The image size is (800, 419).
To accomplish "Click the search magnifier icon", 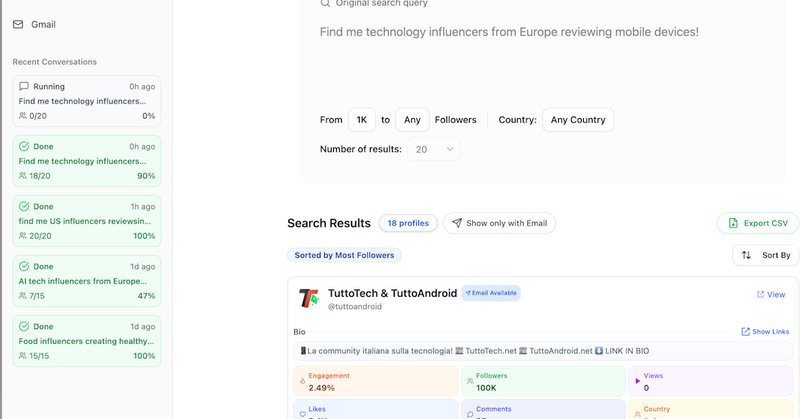I will [325, 3].
